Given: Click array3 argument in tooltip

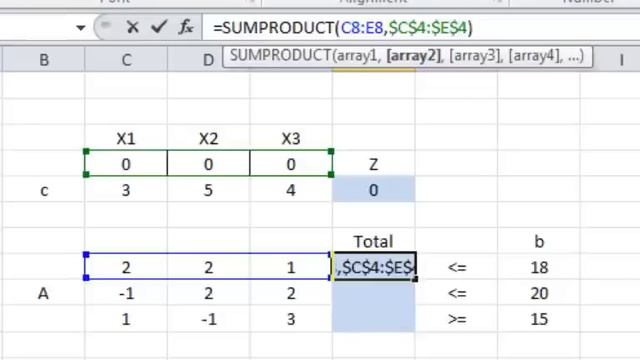Looking at the screenshot, I should 475,56.
